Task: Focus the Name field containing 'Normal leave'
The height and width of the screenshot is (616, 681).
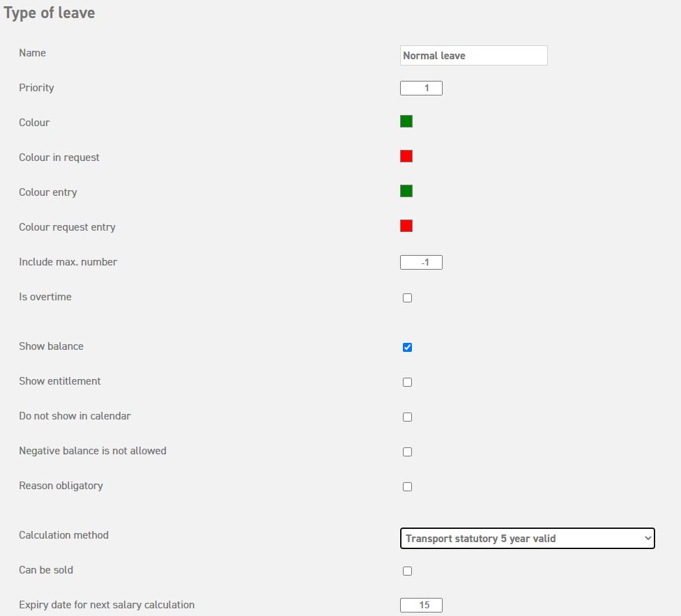Action: 473,56
